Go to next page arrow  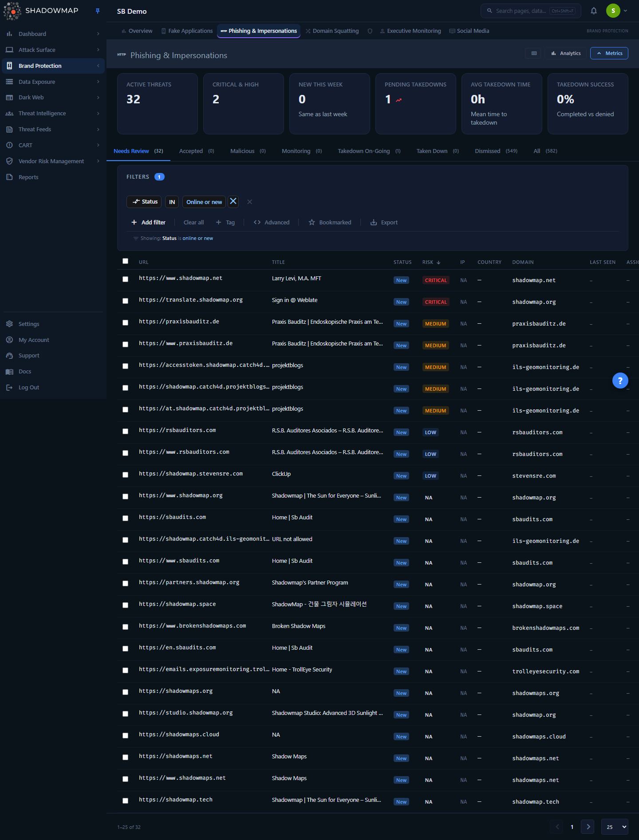[588, 827]
